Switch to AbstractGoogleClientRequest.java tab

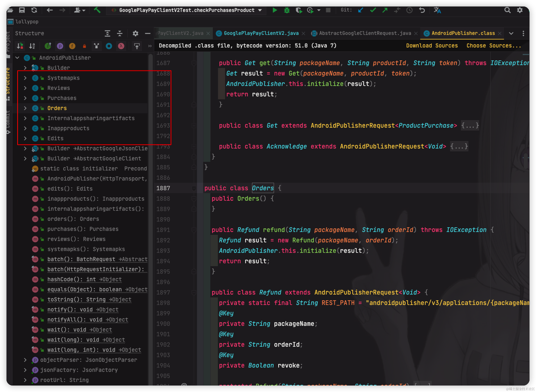[365, 33]
